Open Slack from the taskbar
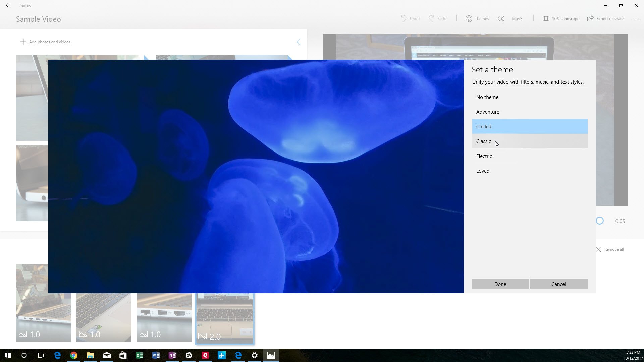The height and width of the screenshot is (362, 644). (189, 355)
